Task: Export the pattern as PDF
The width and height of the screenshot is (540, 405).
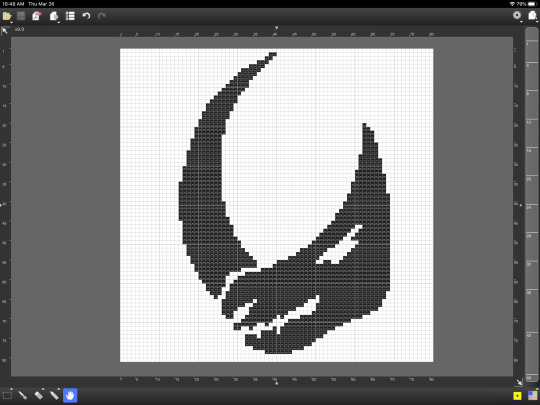Action: [x=37, y=16]
